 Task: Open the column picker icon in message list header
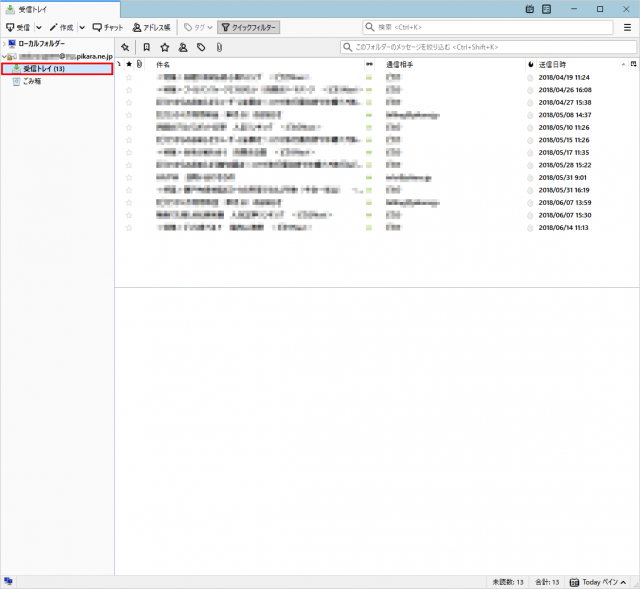[633, 64]
